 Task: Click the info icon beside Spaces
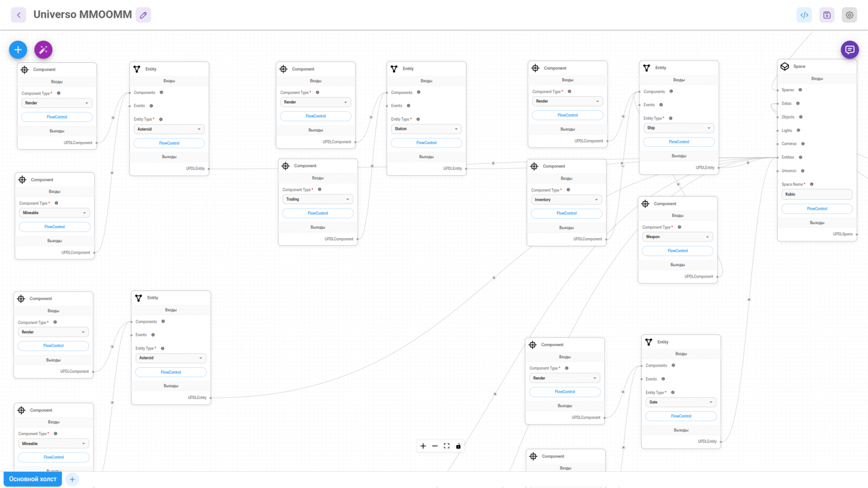pos(800,90)
